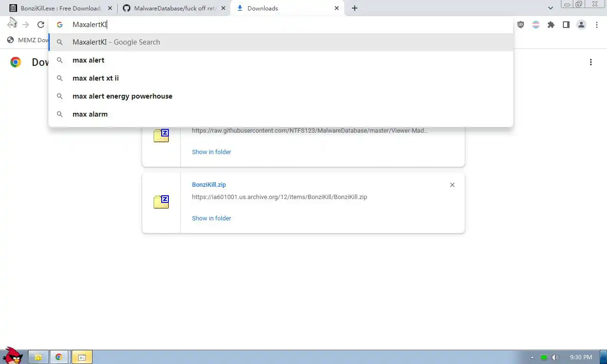Open the profile avatar menu
Screen dimensions: 607x364
(x=581, y=25)
